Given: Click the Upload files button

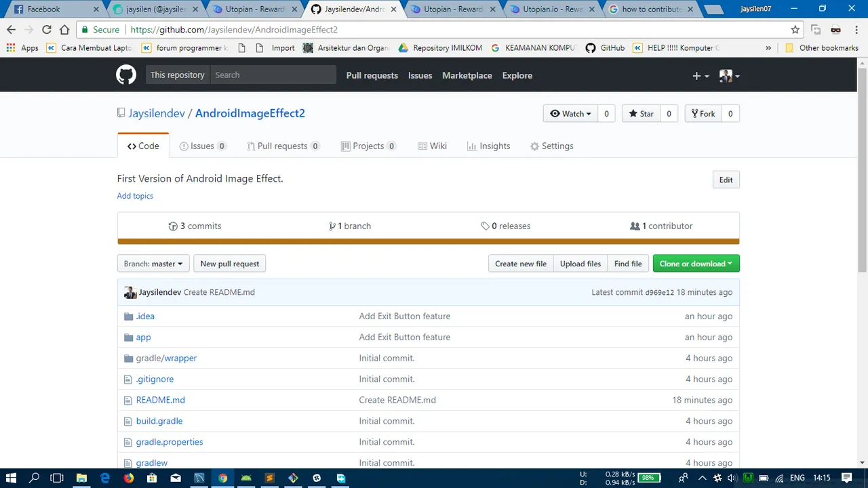Looking at the screenshot, I should point(580,264).
